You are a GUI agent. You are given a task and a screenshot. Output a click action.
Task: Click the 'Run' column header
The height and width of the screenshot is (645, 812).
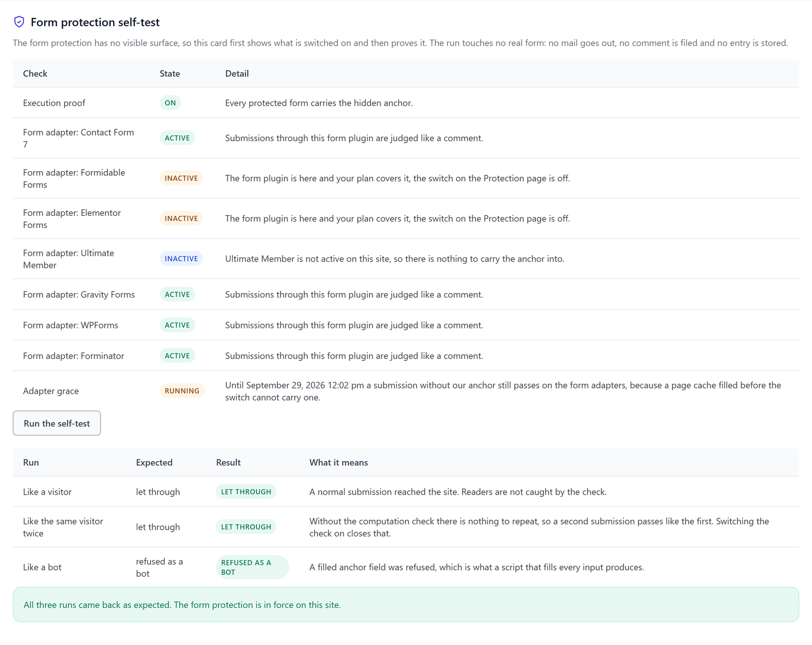coord(31,462)
